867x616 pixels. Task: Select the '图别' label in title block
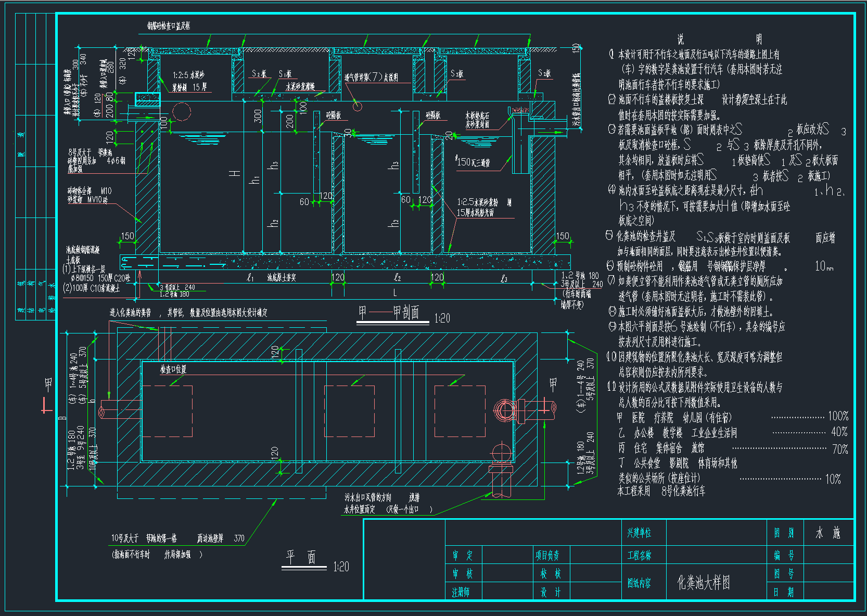(784, 533)
